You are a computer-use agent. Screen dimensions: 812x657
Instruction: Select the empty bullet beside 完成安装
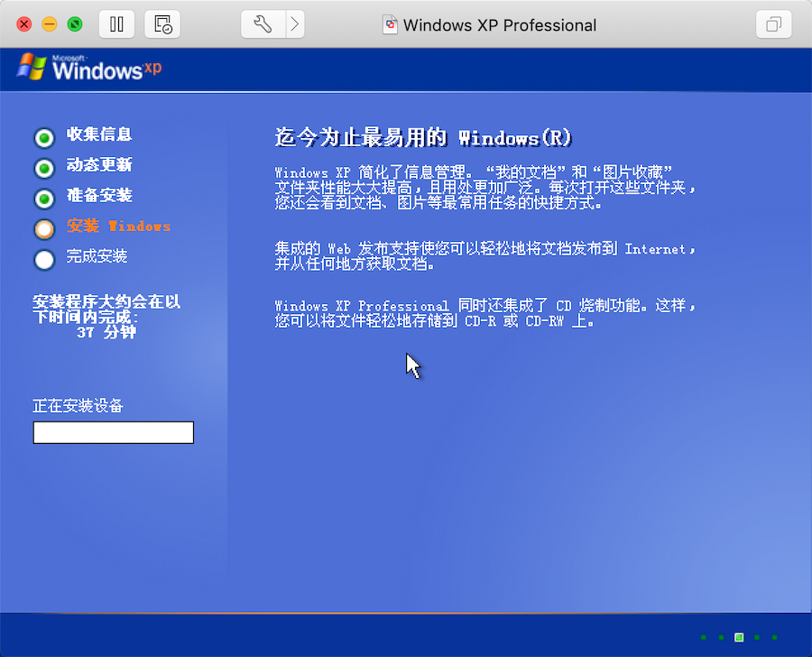pyautogui.click(x=43, y=259)
